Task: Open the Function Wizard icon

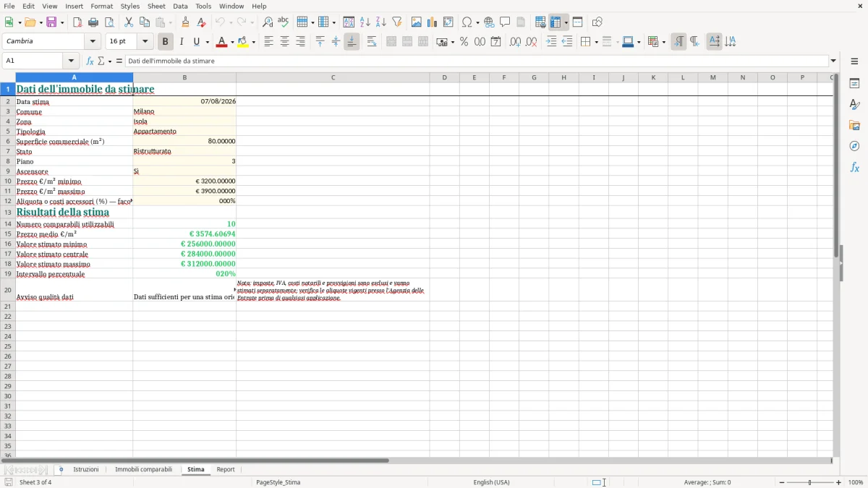Action: coord(90,61)
